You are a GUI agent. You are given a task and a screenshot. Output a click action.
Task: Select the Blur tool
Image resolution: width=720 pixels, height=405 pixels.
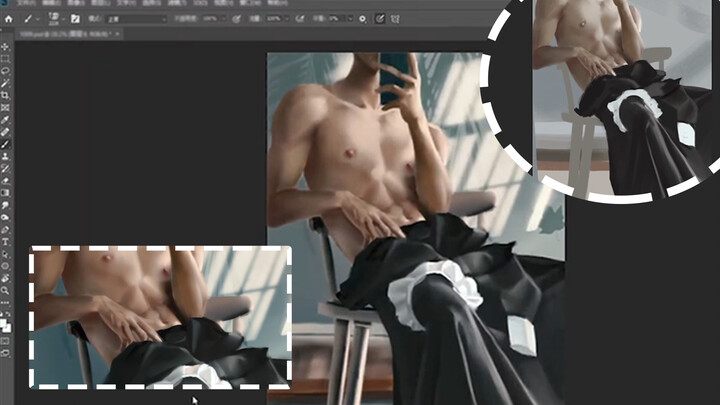coord(5,205)
